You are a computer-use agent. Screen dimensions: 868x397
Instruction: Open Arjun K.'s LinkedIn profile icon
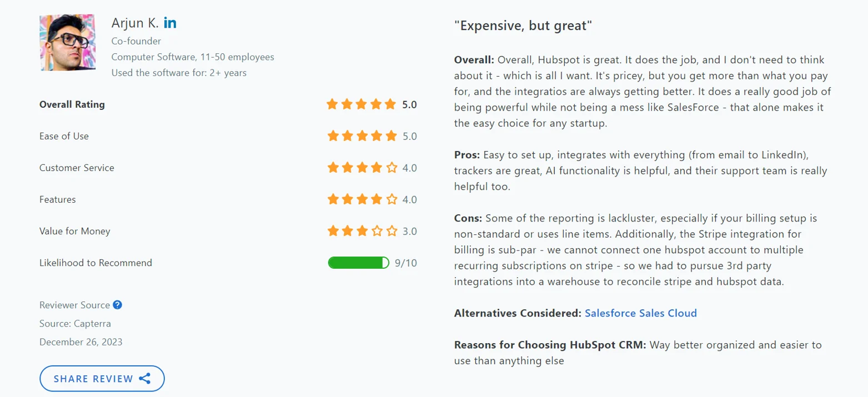pyautogui.click(x=170, y=23)
